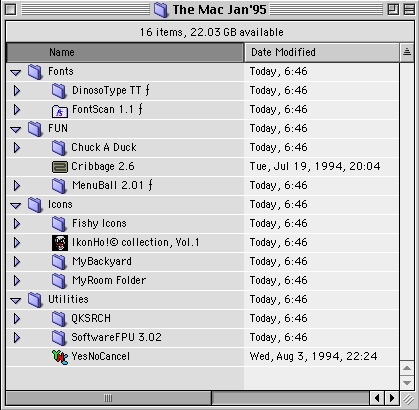Image resolution: width=419 pixels, height=410 pixels.
Task: Expand the Fishy Icons folder
Action: pos(17,224)
